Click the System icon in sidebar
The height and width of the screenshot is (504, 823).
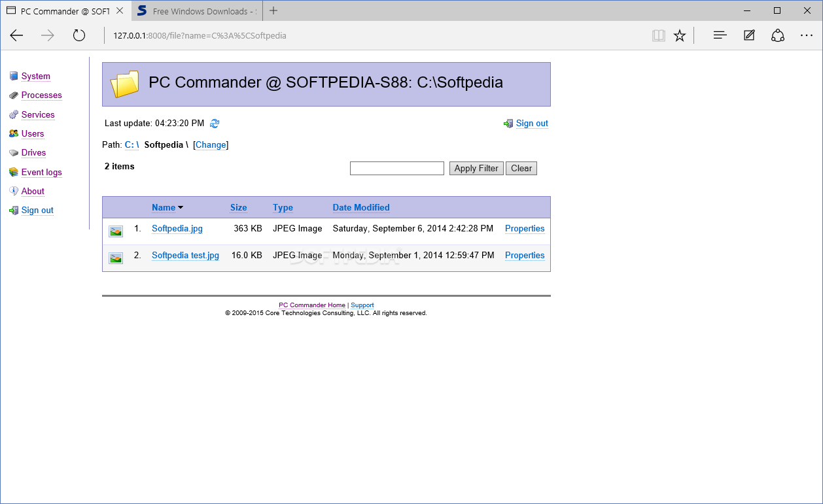click(14, 76)
